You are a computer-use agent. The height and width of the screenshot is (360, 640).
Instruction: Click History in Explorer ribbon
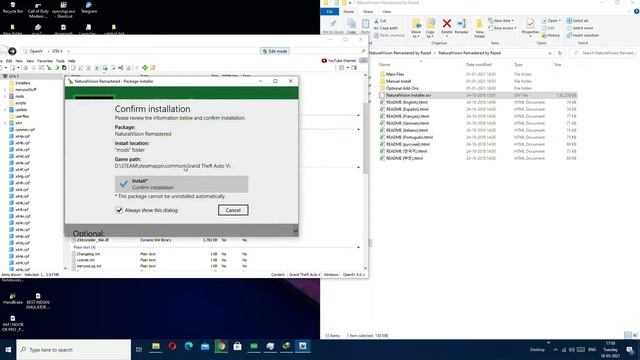pyautogui.click(x=551, y=36)
